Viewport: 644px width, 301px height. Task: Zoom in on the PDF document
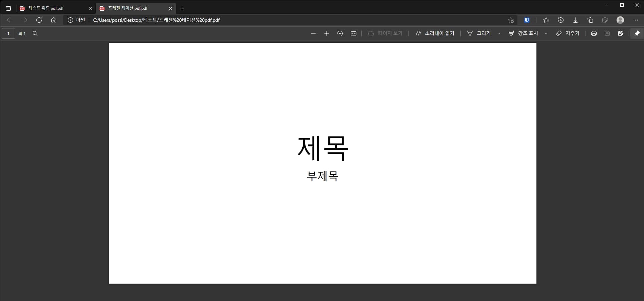[x=327, y=33]
